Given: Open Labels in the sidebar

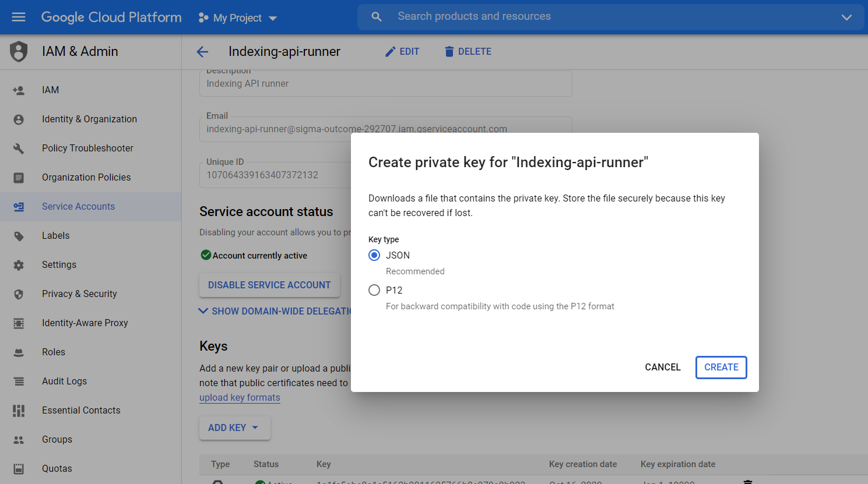Looking at the screenshot, I should coord(55,235).
